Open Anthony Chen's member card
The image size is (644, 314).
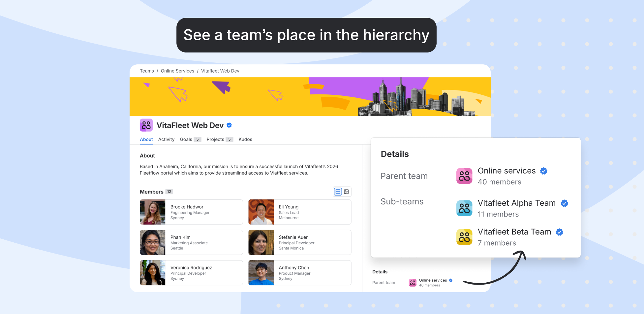(300, 273)
